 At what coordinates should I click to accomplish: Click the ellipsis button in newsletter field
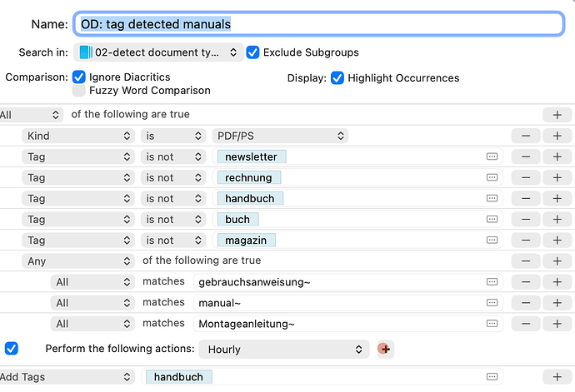click(492, 156)
